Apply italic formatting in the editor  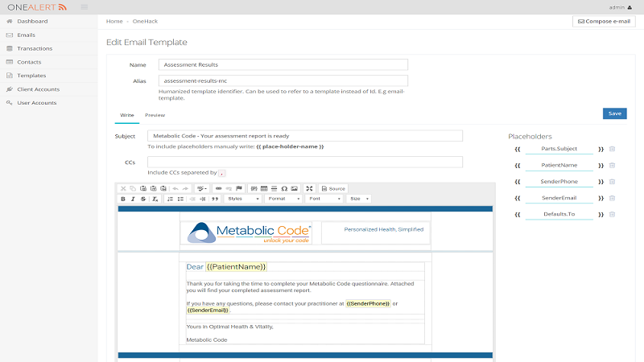pos(133,199)
